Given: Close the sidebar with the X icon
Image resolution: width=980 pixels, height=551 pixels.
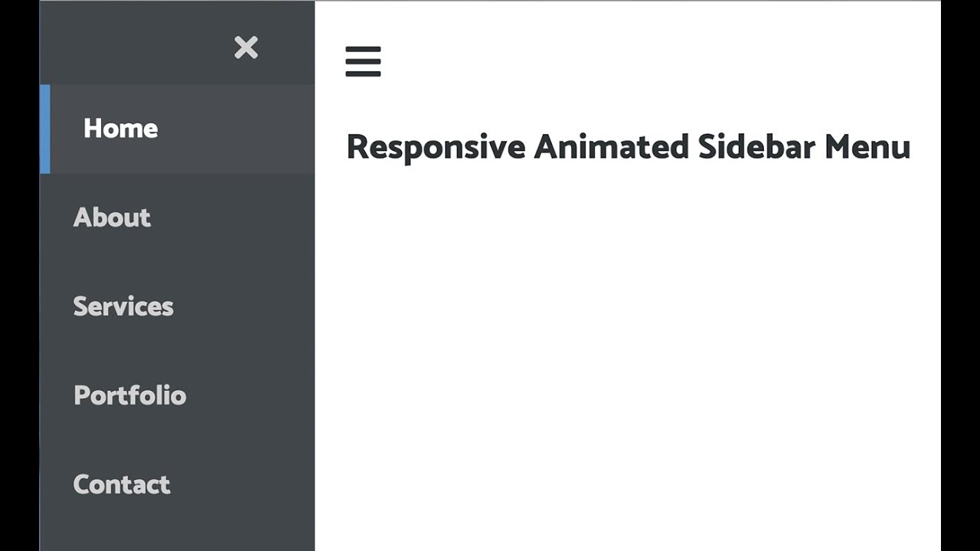Looking at the screenshot, I should click(246, 47).
